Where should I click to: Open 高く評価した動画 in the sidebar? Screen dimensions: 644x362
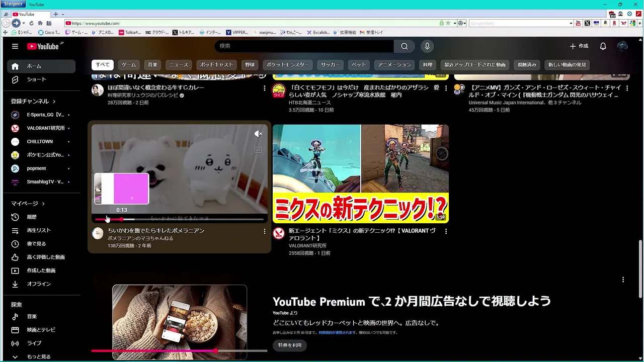point(41,257)
